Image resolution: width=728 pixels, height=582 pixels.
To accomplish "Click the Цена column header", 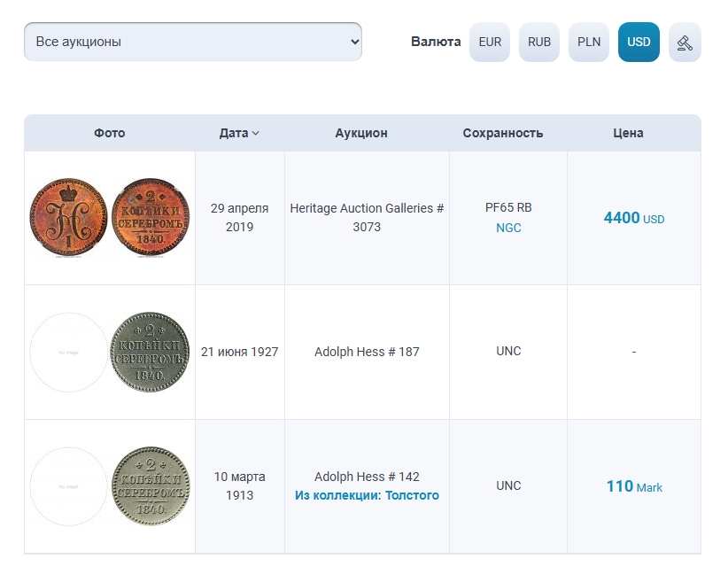I will click(x=628, y=133).
